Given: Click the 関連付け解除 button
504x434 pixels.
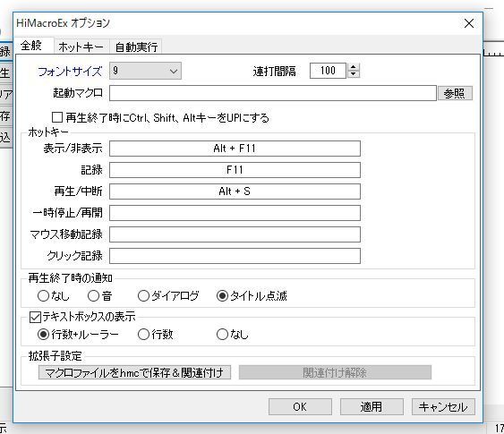Looking at the screenshot, I should [335, 372].
